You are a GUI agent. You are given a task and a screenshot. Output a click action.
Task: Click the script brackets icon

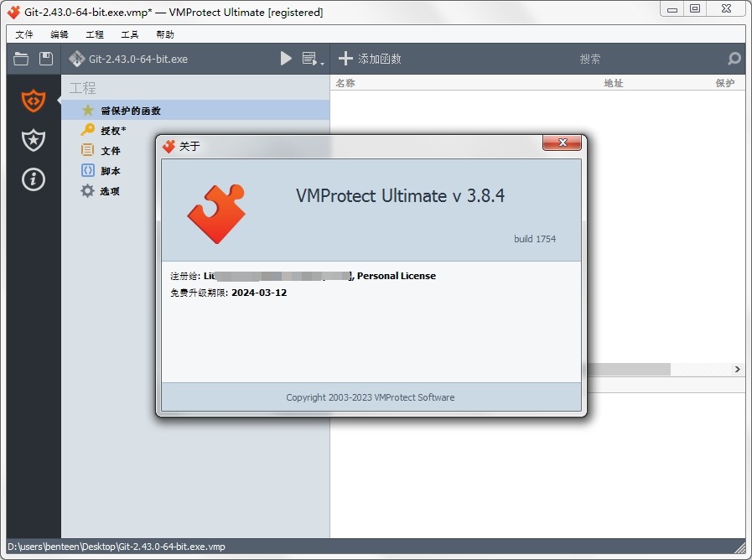[x=87, y=170]
